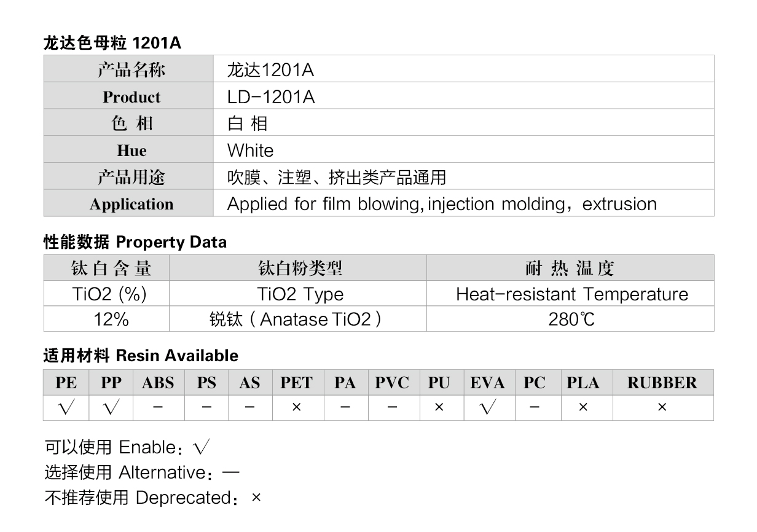757x532 pixels.
Task: Click the Deprecated legend cross symbol
Action: [x=256, y=498]
